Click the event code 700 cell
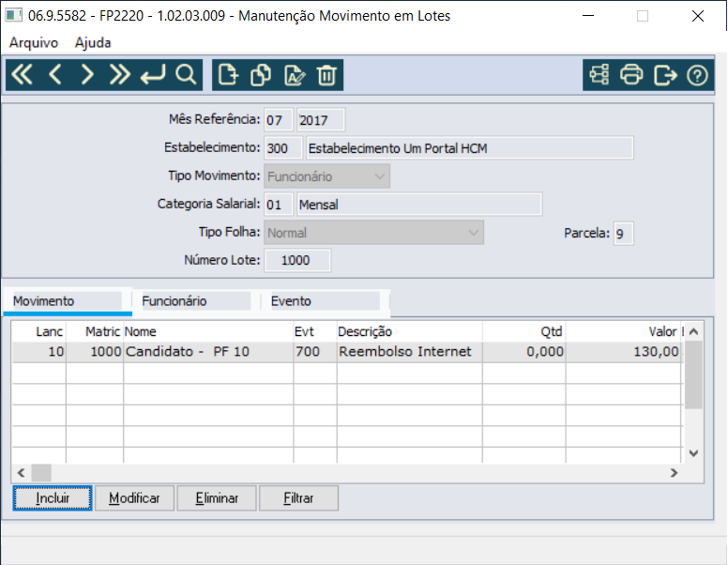Screen dimensions: 728x565 [315, 352]
